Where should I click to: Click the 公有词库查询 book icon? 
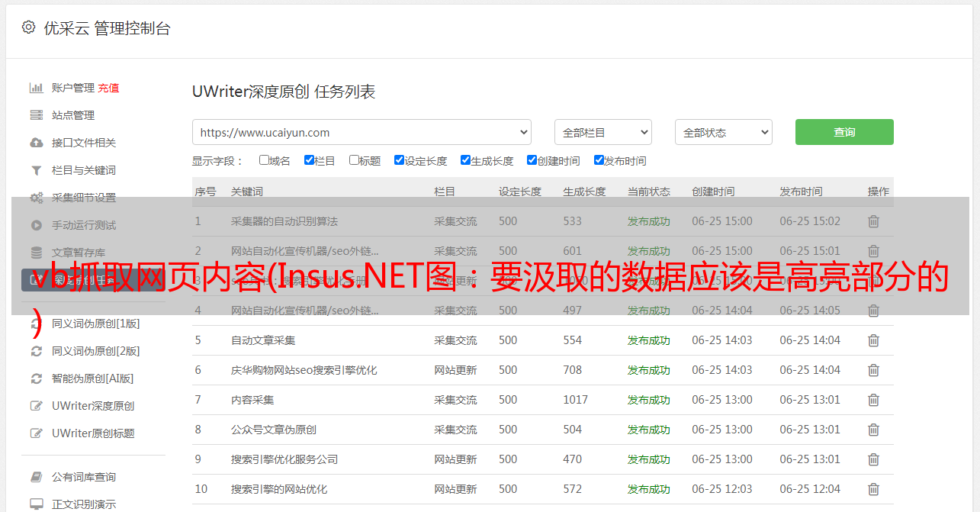coord(36,477)
